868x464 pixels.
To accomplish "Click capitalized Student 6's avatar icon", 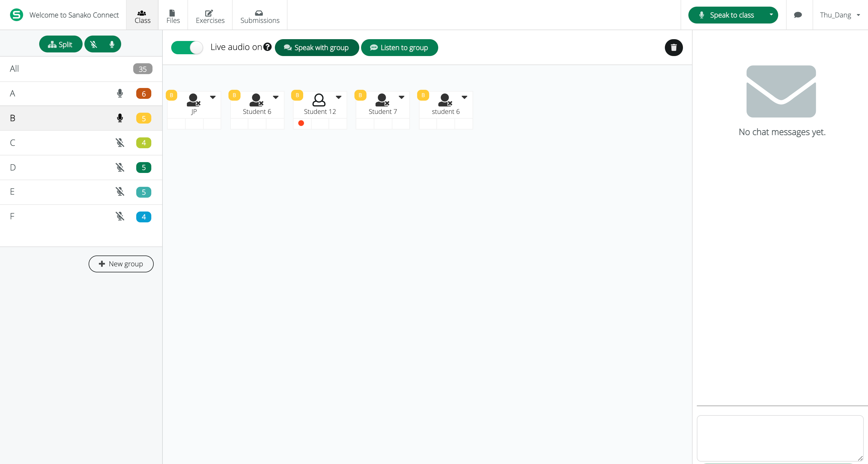I will (x=256, y=100).
